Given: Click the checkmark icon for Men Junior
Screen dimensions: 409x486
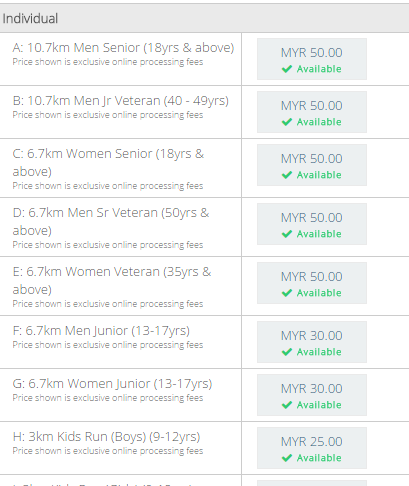Looking at the screenshot, I should click(287, 352).
